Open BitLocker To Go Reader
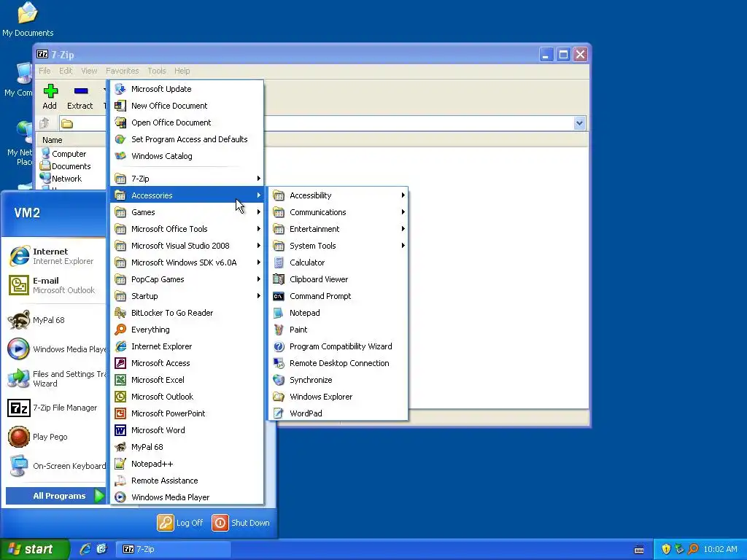Image resolution: width=747 pixels, height=560 pixels. (187, 313)
